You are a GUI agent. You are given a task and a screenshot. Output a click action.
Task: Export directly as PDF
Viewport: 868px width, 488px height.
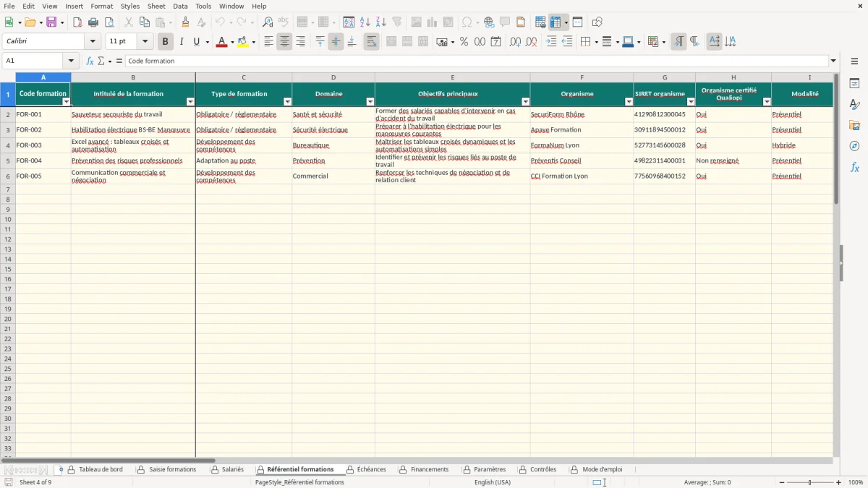coord(77,22)
